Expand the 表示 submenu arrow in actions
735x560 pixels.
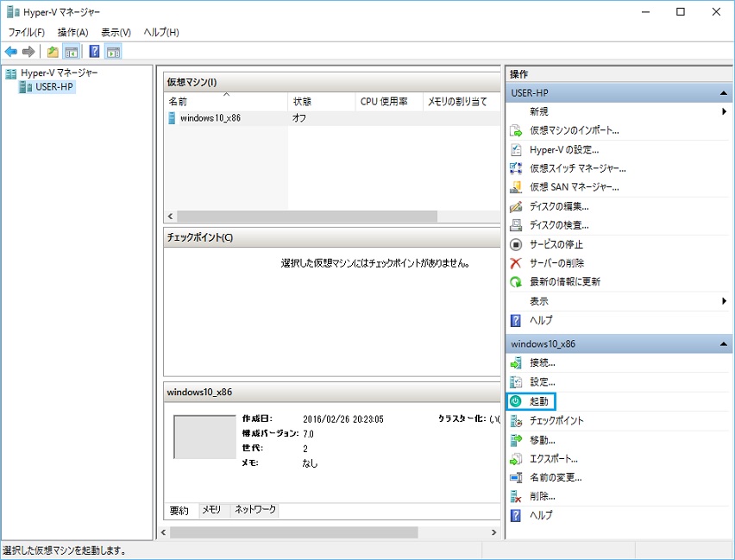(725, 301)
